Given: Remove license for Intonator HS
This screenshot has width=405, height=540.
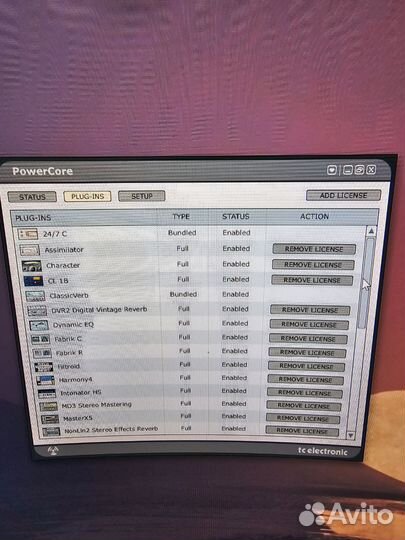Looking at the screenshot, I should tap(304, 393).
